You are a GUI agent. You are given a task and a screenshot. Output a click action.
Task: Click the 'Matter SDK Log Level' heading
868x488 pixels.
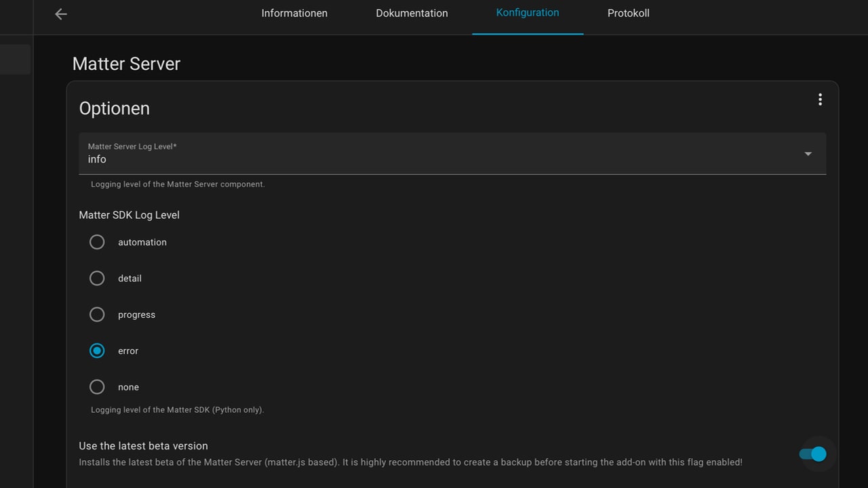click(129, 215)
